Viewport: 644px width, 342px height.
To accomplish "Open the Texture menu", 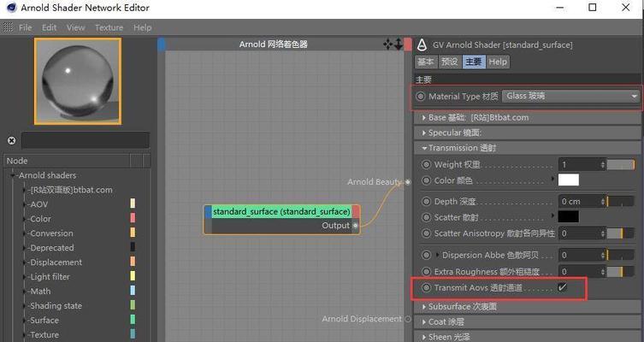I will point(109,27).
